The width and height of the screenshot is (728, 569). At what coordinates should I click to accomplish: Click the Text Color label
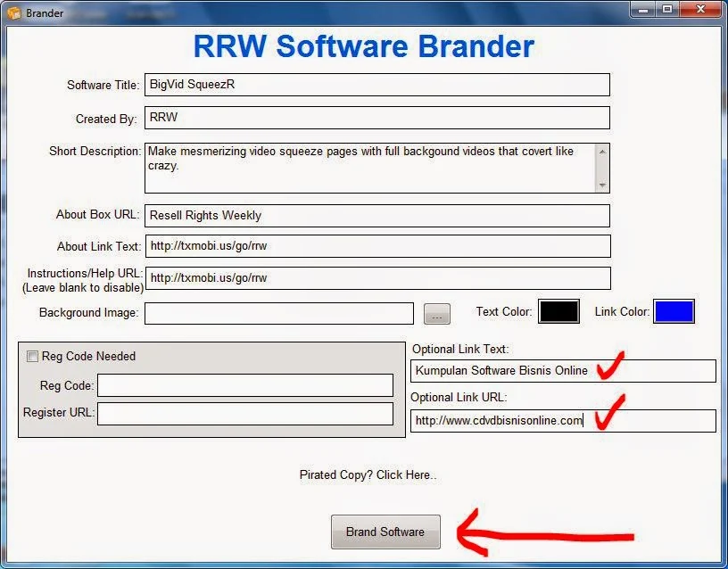tap(504, 311)
